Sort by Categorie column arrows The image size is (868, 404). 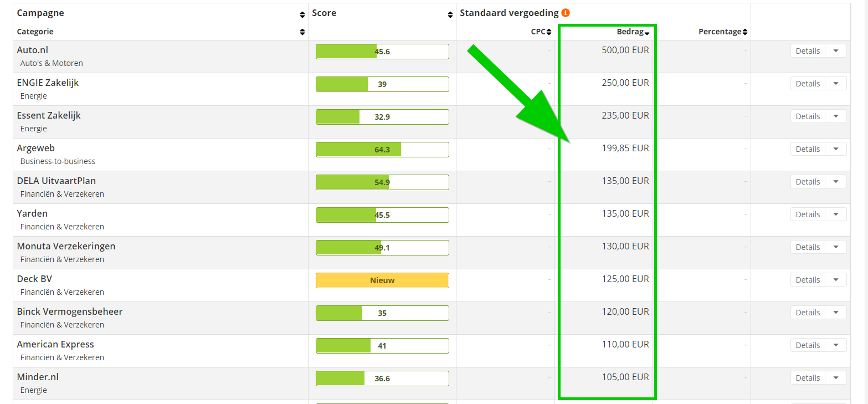302,32
